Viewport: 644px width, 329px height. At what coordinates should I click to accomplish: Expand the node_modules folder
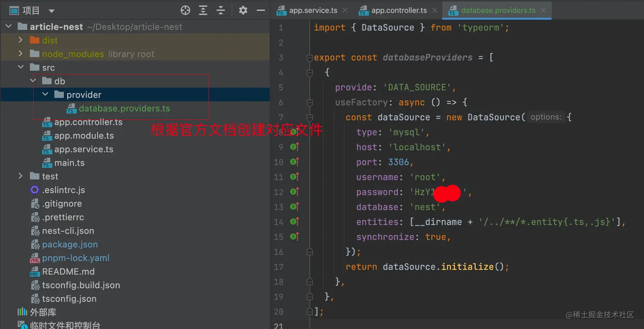click(20, 54)
